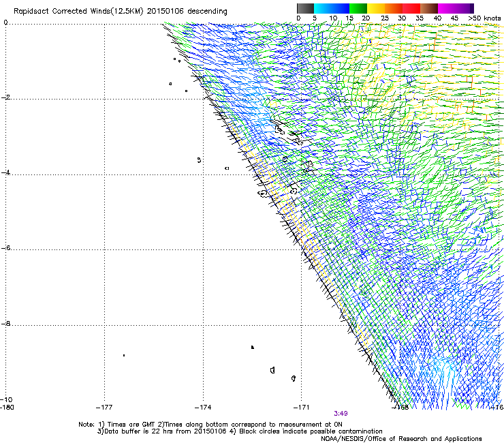Pick the blue 10-15 knots color segment
Viewport: 504px width, 443px height.
click(x=341, y=8)
